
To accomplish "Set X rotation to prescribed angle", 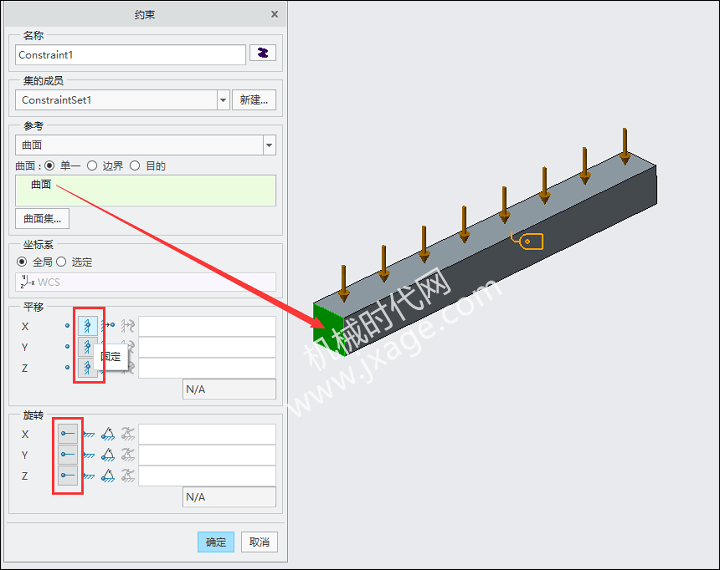I will [x=108, y=434].
